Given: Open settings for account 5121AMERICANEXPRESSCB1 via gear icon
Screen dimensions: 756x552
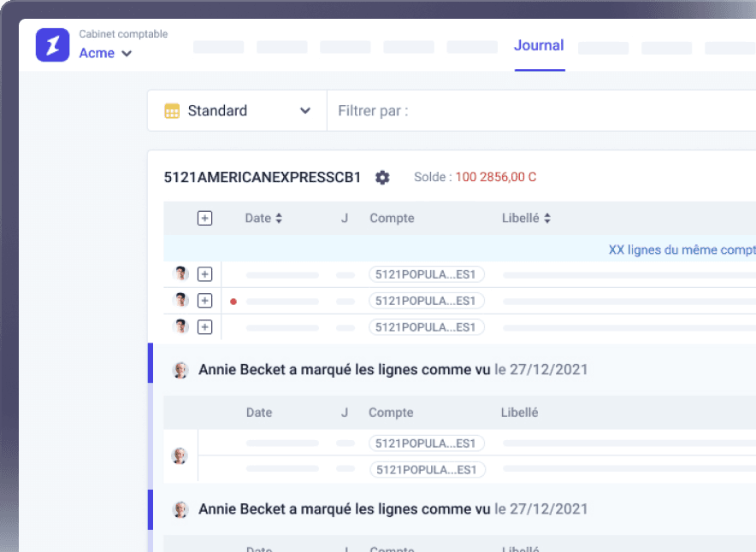Looking at the screenshot, I should (x=382, y=177).
